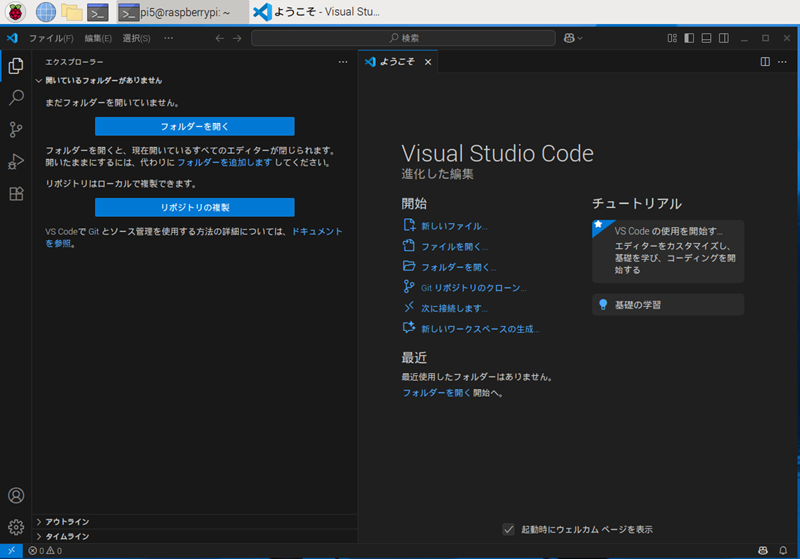Open the Run and Debug view icon
Screen dimensions: 800x559
pyautogui.click(x=16, y=162)
